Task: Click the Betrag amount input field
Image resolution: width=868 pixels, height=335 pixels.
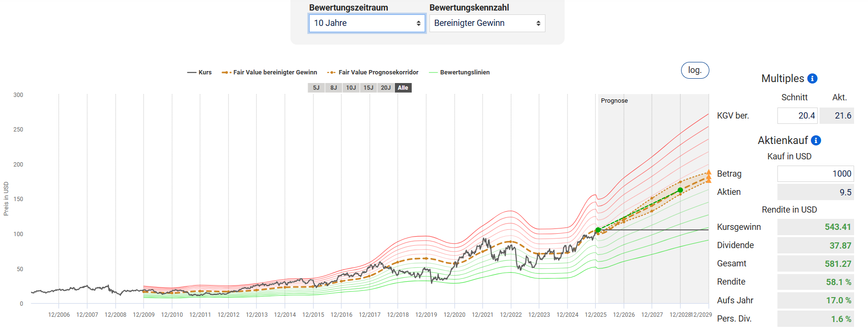Action: pyautogui.click(x=815, y=174)
